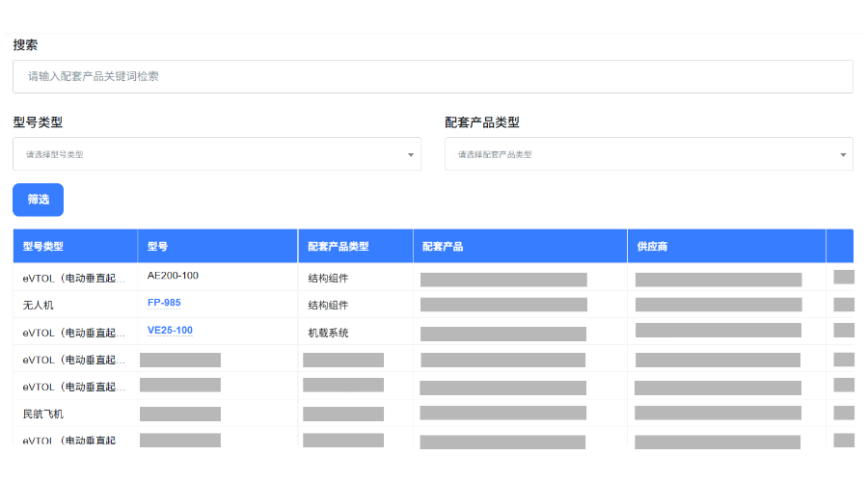Click the 型号类型 table column header
The width and height of the screenshot is (868, 482).
click(x=43, y=247)
